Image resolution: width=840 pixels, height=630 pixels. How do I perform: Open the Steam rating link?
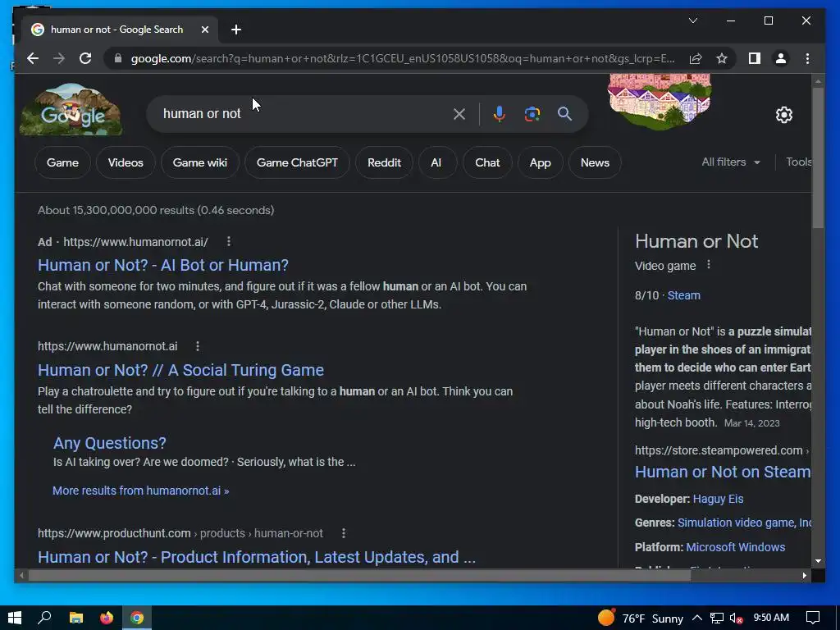click(683, 295)
